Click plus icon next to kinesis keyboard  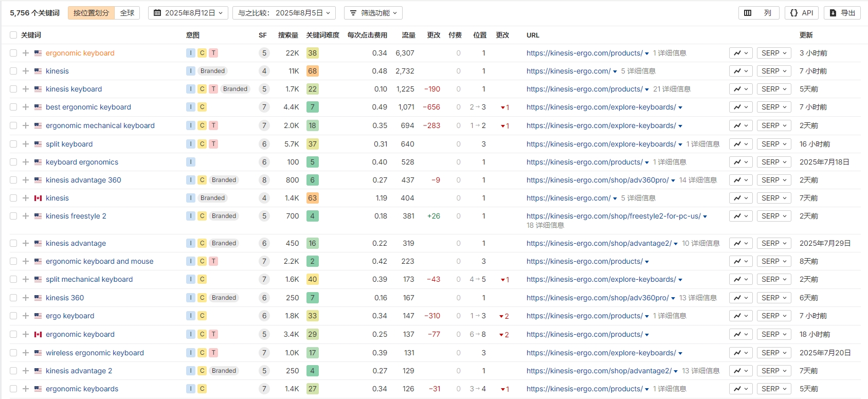(x=26, y=89)
